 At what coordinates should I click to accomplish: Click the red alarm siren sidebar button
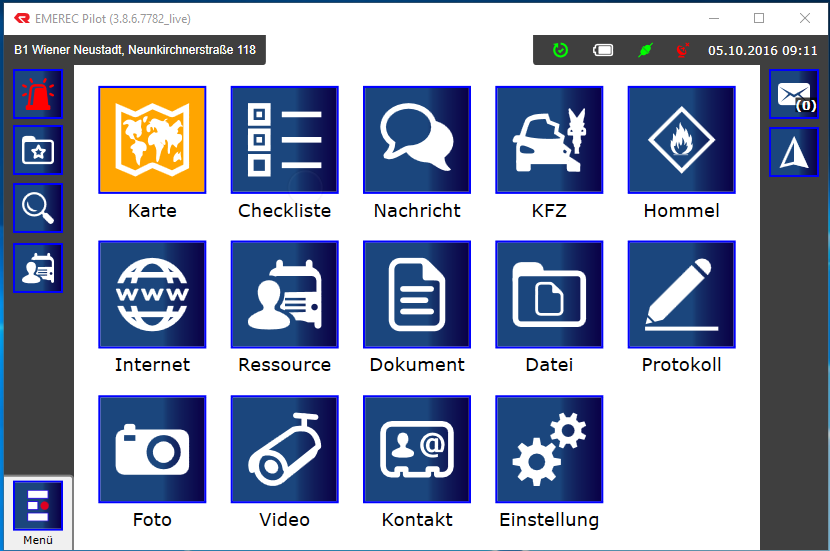[38, 95]
